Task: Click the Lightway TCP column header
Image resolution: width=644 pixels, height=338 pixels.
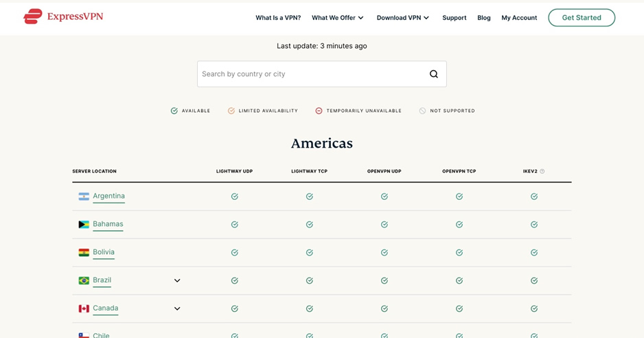Action: [309, 171]
